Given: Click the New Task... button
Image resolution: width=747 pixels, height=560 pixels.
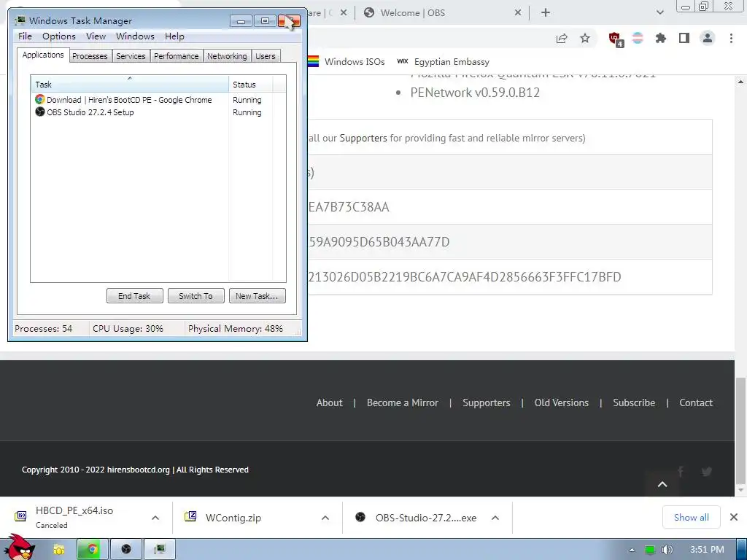Looking at the screenshot, I should [x=258, y=296].
